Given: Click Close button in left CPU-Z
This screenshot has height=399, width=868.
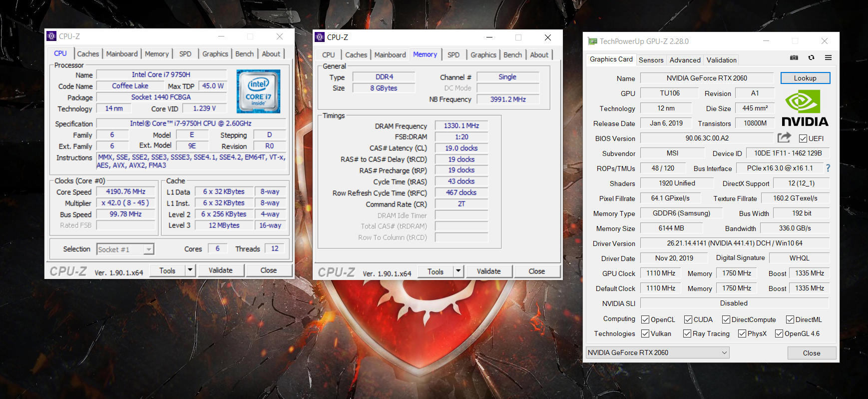Looking at the screenshot, I should [x=269, y=270].
